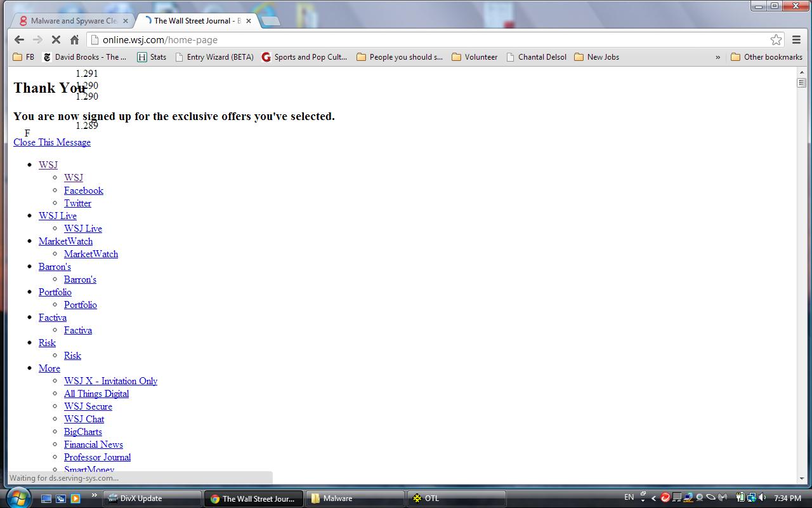Open Sports and Pop Culture bookmark

point(304,57)
